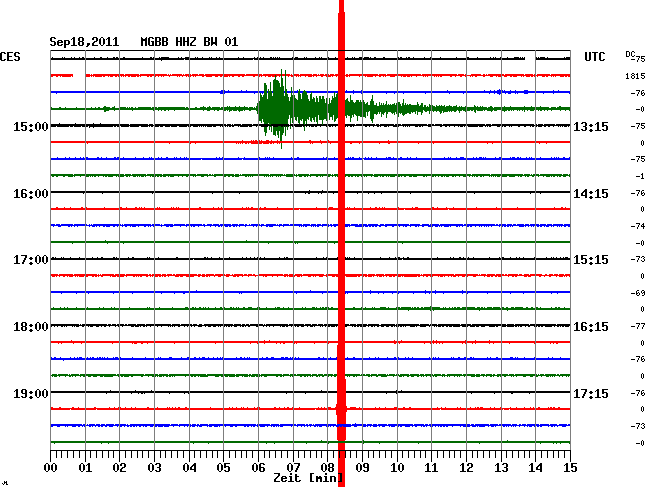The image size is (650, 494).
Task: Select the station label MGBB HHZ BW 01
Action: [189, 42]
